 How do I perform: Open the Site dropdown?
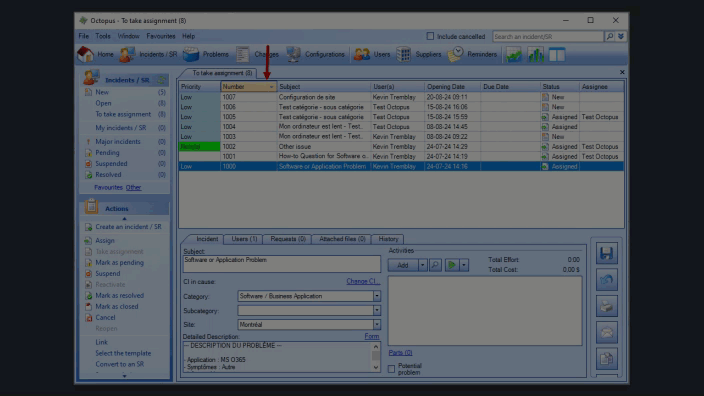click(x=377, y=324)
